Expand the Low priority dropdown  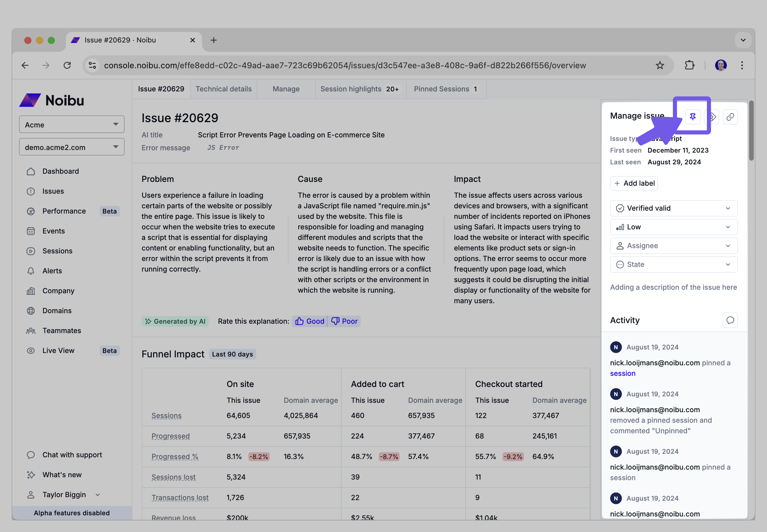[673, 227]
